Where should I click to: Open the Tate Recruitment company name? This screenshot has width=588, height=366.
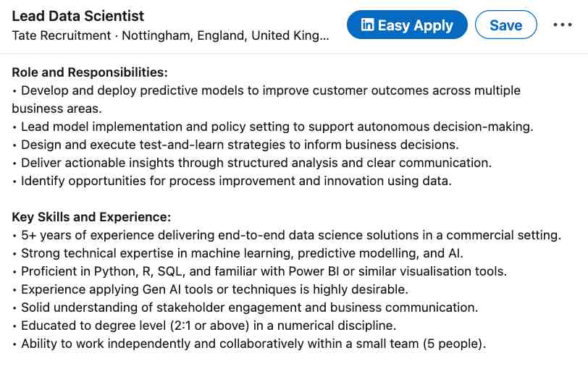61,35
